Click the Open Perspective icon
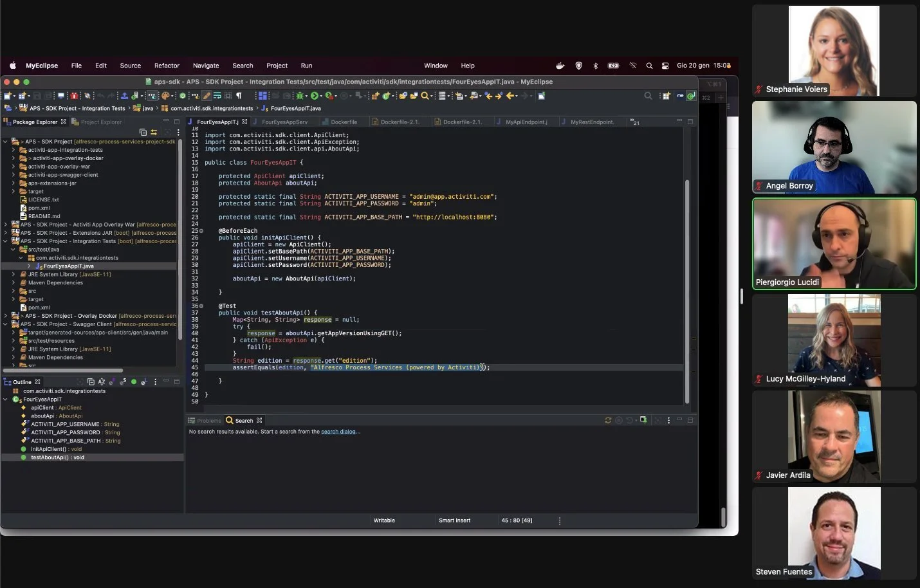Screen dimensions: 920x588 666,96
